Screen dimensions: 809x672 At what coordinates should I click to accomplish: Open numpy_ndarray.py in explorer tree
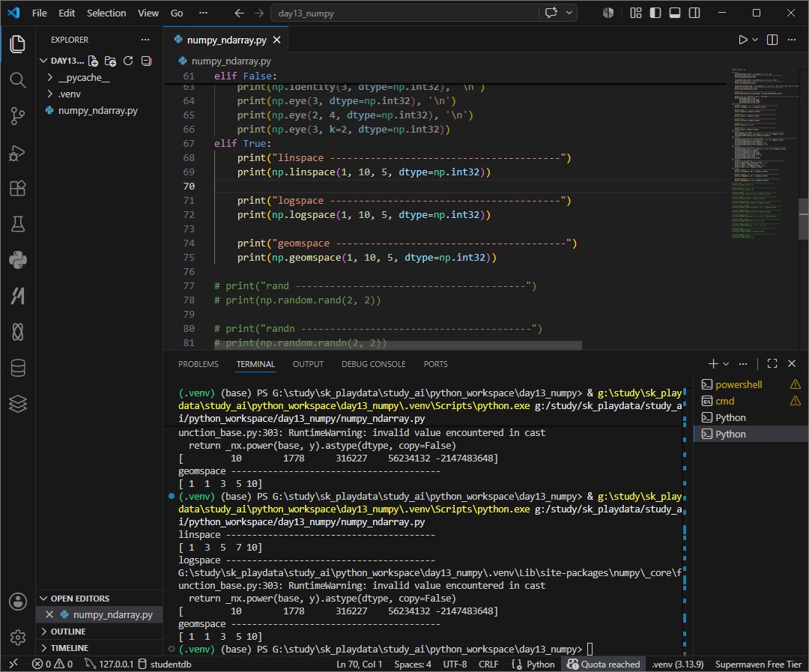coord(98,110)
